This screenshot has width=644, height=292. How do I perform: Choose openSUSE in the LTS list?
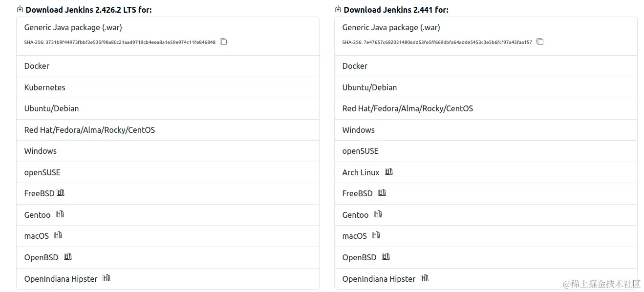point(168,172)
